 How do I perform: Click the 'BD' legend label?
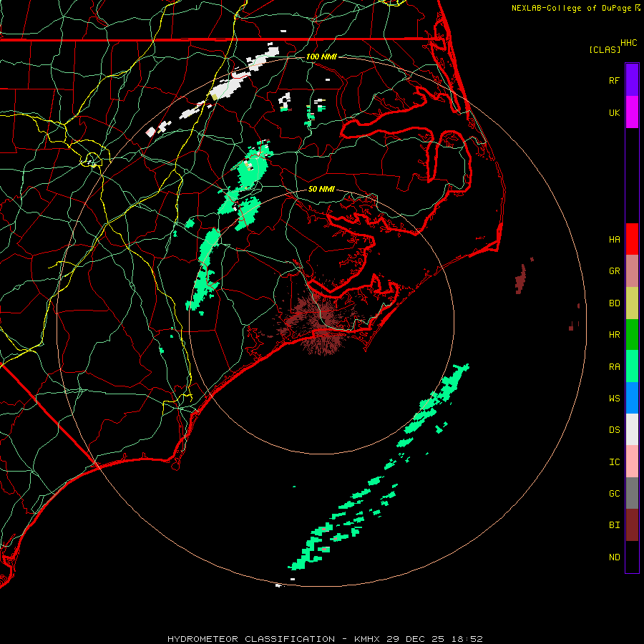click(x=614, y=303)
